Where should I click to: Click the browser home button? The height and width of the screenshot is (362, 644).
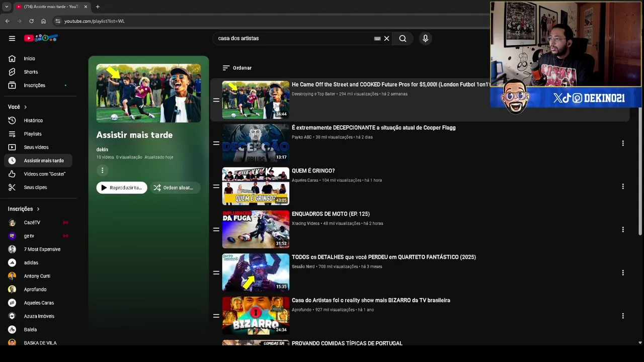coord(43,21)
